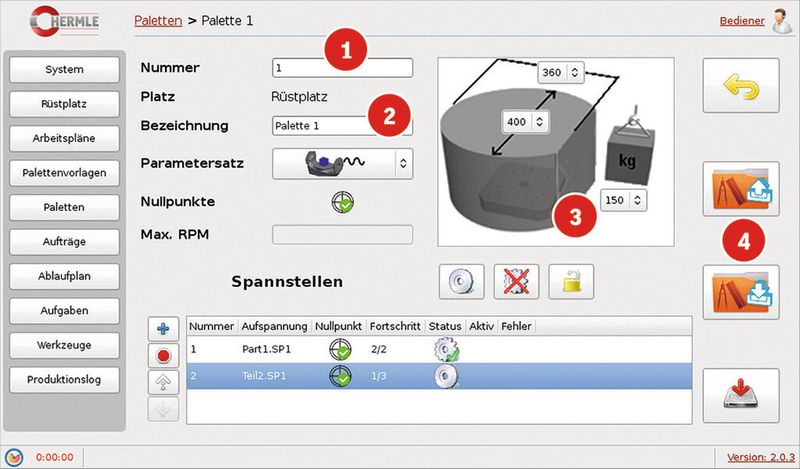Click the Status column header
Screen dimensions: 800x469
tap(445, 326)
